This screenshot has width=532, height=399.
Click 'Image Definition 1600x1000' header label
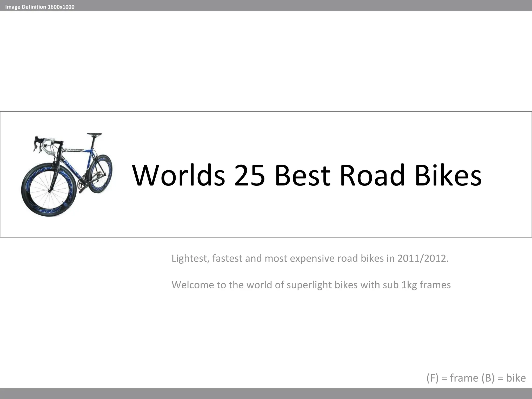tap(40, 7)
